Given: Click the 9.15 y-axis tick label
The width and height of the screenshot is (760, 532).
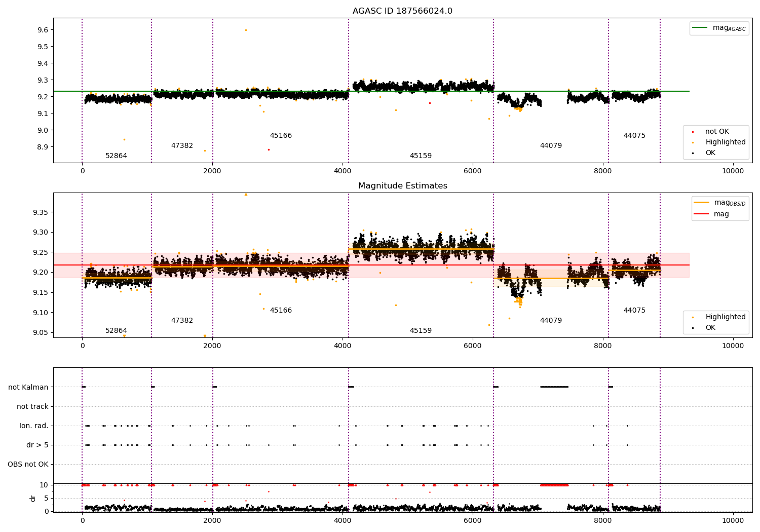Looking at the screenshot, I should coord(41,293).
